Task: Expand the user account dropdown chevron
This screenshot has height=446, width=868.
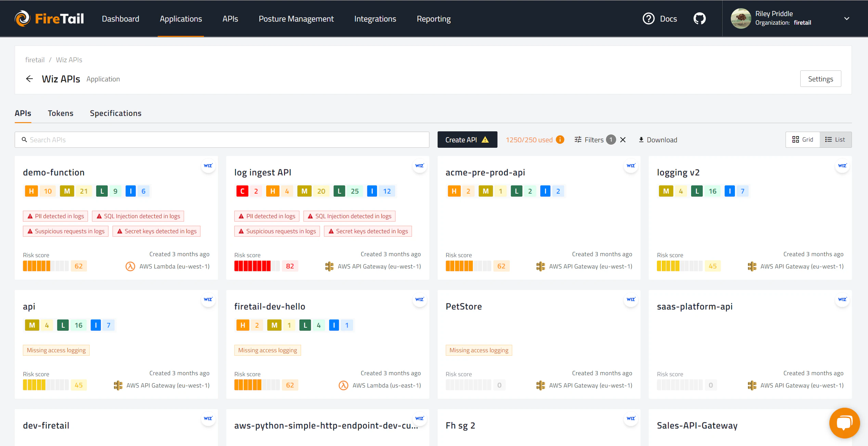Action: point(846,18)
